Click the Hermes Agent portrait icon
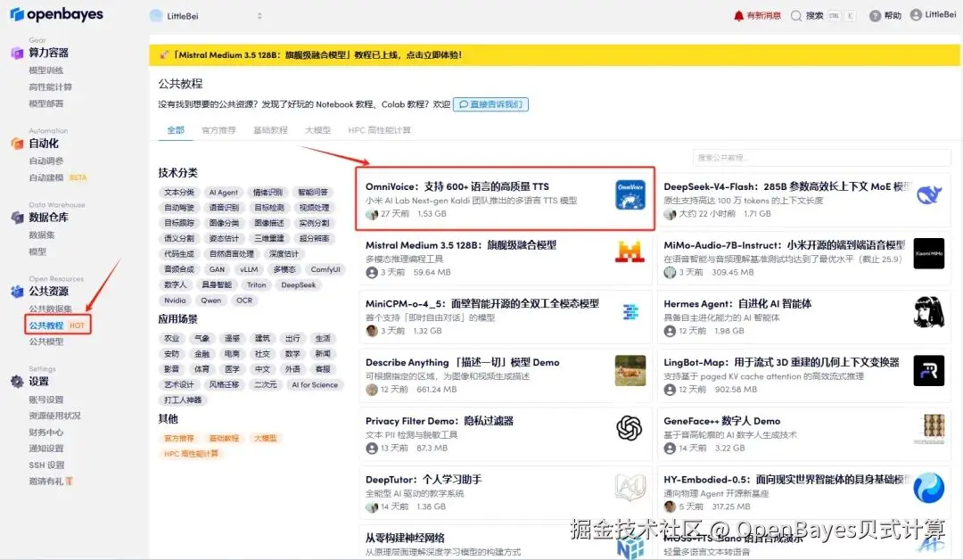This screenshot has width=963, height=560. pyautogui.click(x=928, y=312)
